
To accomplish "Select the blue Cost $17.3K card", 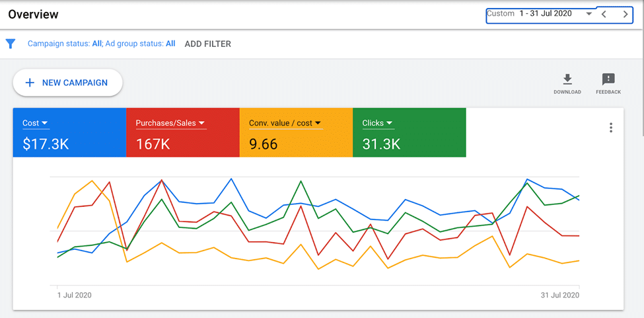I will click(x=69, y=132).
